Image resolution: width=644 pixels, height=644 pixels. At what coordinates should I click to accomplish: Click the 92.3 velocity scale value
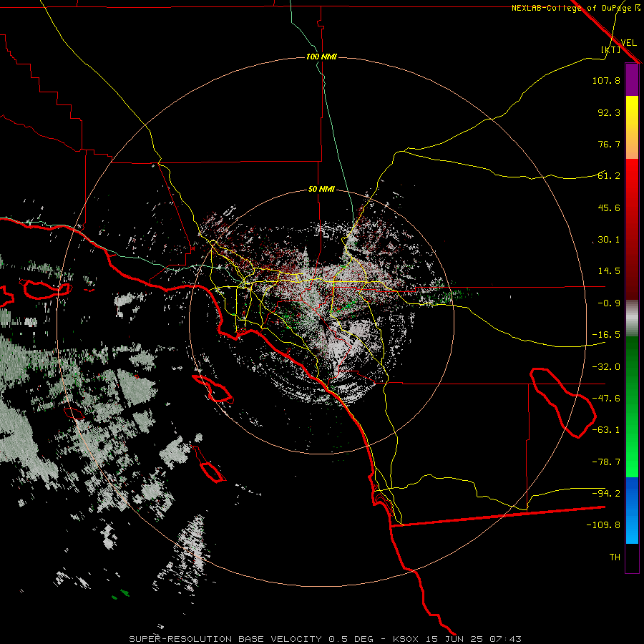609,112
